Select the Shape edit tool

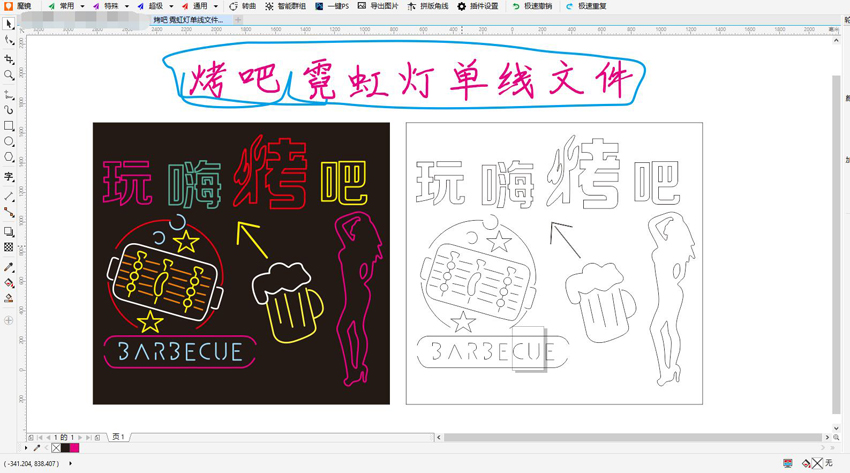[x=9, y=40]
